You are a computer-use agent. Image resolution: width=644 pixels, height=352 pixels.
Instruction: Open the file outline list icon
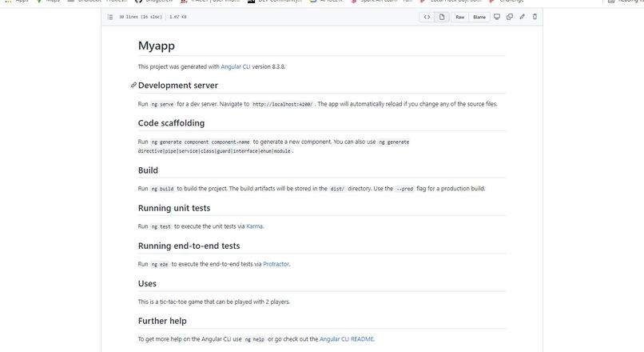[110, 17]
